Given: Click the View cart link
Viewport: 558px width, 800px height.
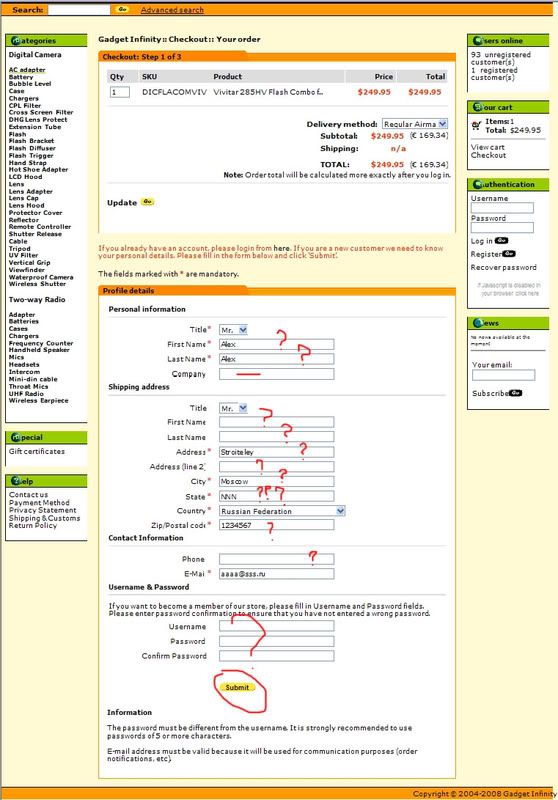Looking at the screenshot, I should (x=487, y=147).
